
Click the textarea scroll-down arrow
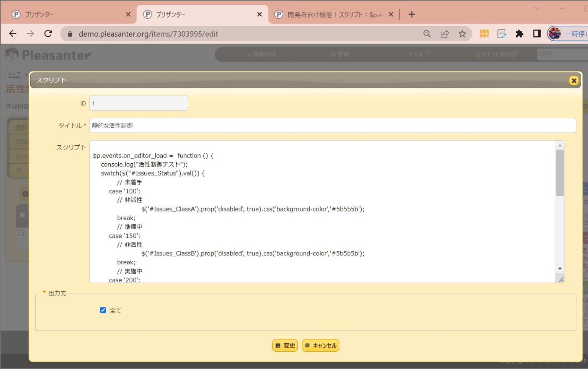pos(560,269)
